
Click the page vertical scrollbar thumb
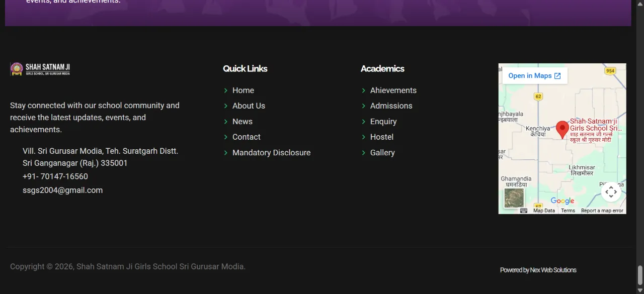click(640, 275)
